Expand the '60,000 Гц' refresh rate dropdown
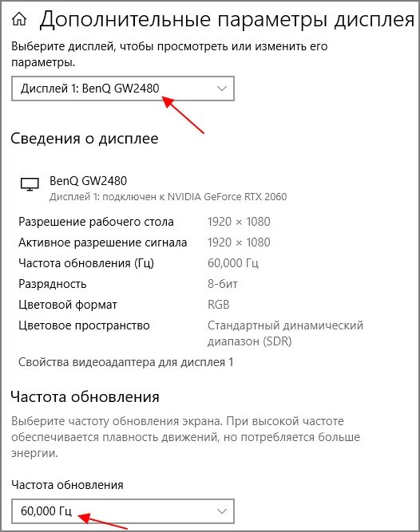This screenshot has width=420, height=532. click(x=123, y=511)
